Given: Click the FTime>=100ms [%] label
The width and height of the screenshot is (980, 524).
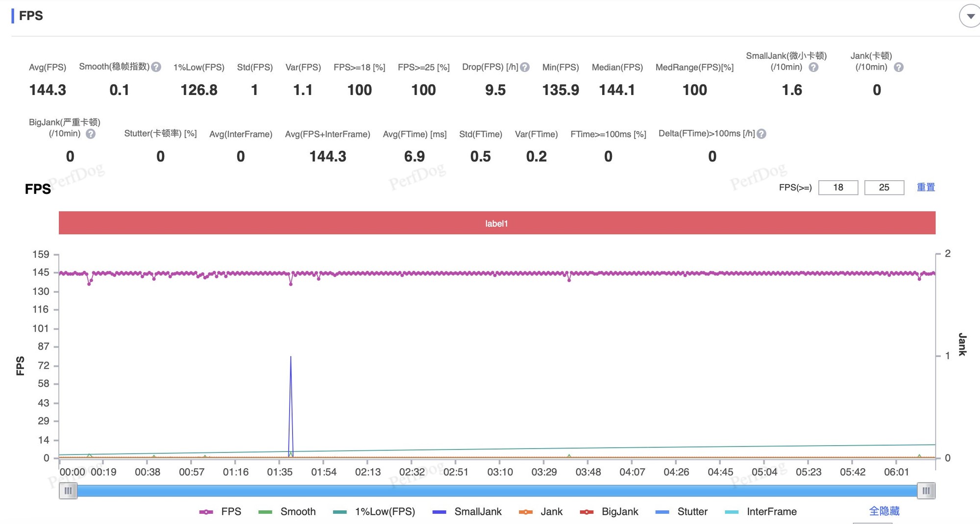Looking at the screenshot, I should click(608, 134).
